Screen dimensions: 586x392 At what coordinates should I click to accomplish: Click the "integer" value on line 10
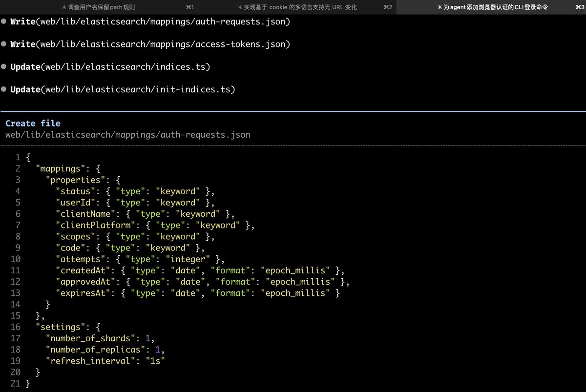click(188, 258)
